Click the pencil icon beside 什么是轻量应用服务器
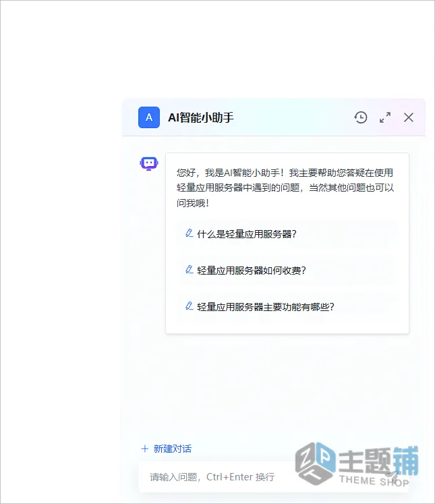The image size is (435, 504). click(190, 233)
